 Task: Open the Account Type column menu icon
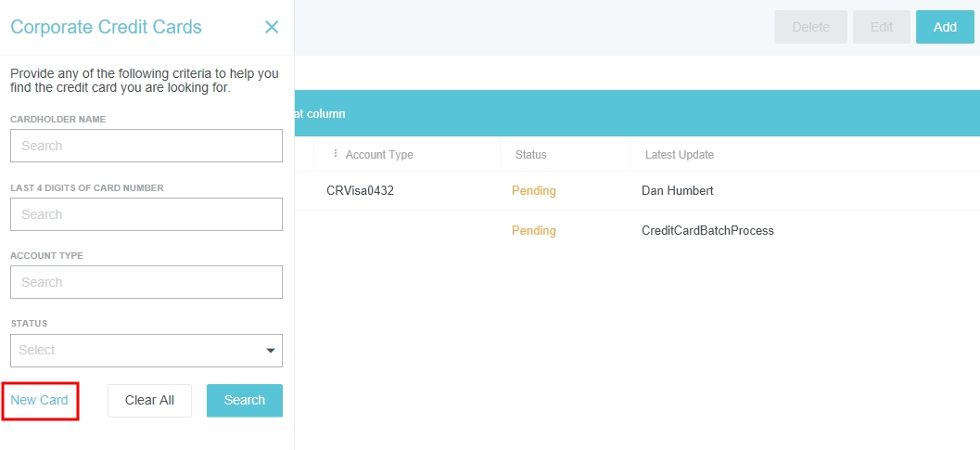(x=336, y=154)
